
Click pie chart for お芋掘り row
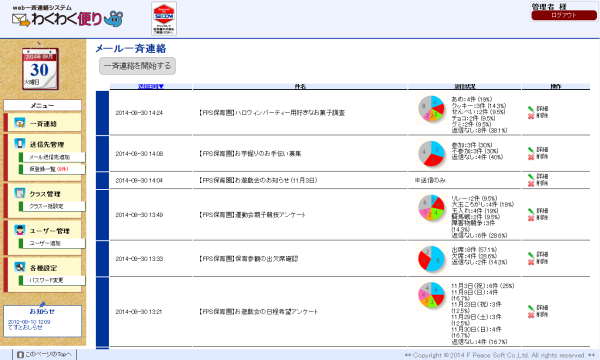(x=431, y=153)
